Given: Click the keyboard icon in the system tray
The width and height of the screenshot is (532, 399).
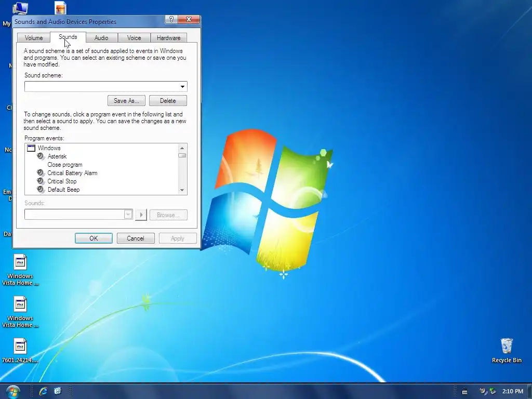Looking at the screenshot, I should (x=465, y=392).
